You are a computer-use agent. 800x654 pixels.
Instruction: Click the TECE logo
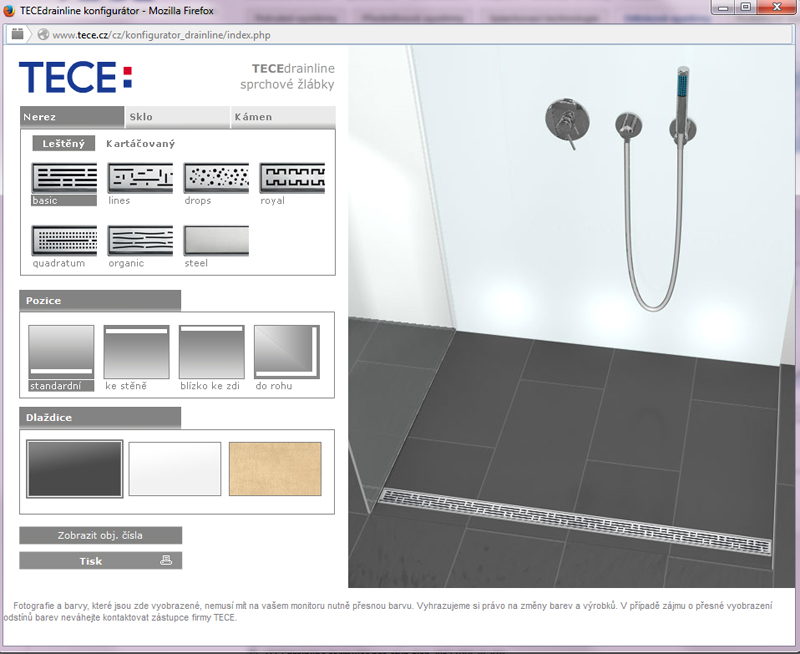pos(75,77)
